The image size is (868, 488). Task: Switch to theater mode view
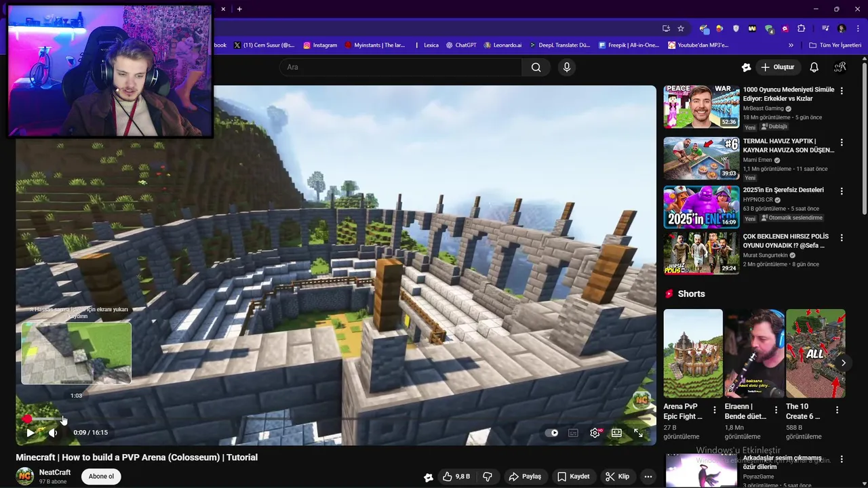[x=616, y=433]
